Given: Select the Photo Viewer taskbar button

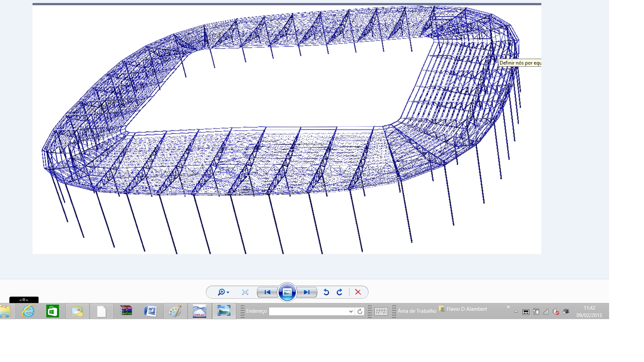Looking at the screenshot, I should [x=224, y=311].
